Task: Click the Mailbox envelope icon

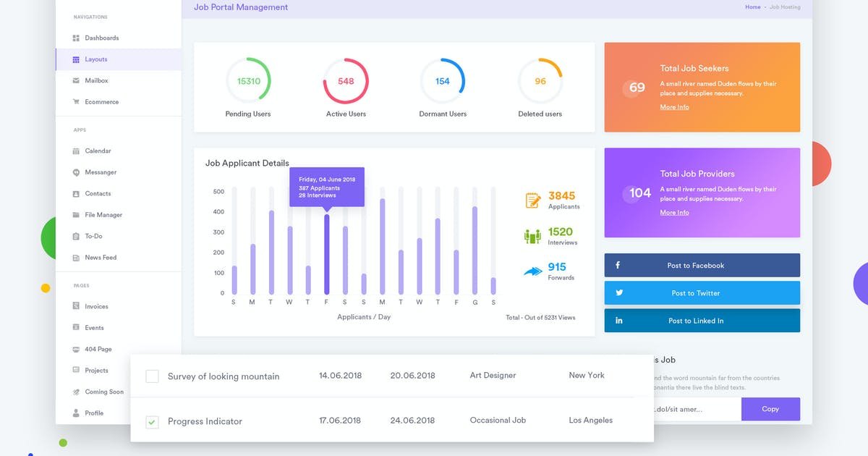Action: (x=76, y=80)
